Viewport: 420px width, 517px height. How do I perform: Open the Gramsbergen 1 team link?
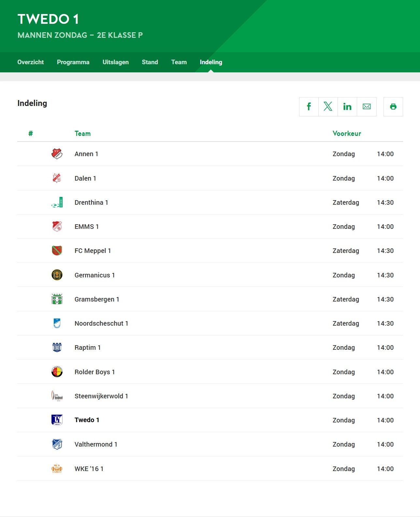[x=97, y=299]
